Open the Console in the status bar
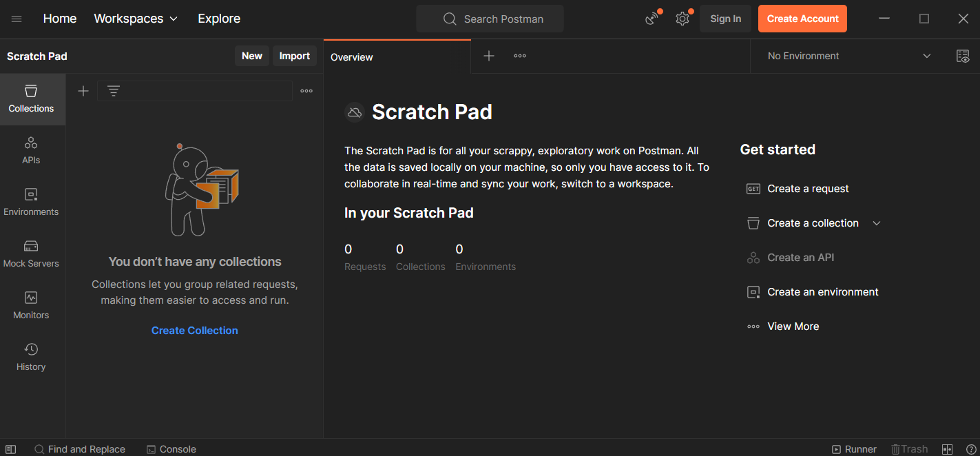 click(x=171, y=449)
